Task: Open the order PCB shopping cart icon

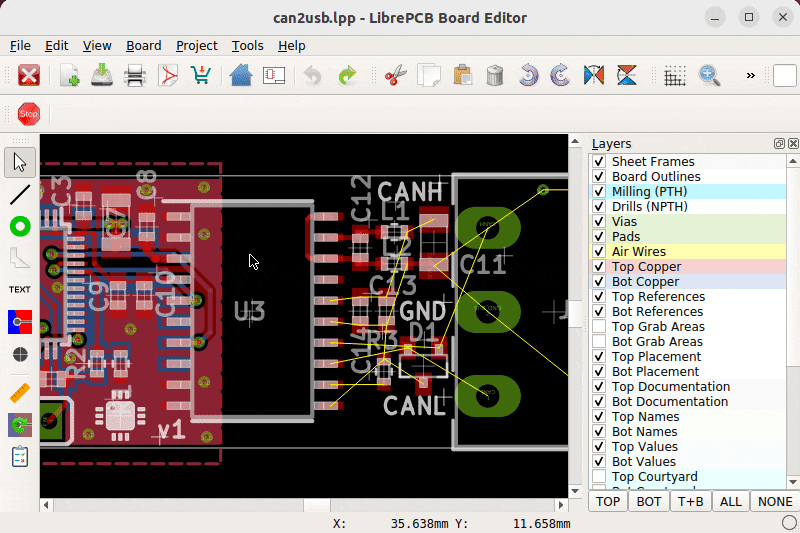Action: tap(201, 75)
